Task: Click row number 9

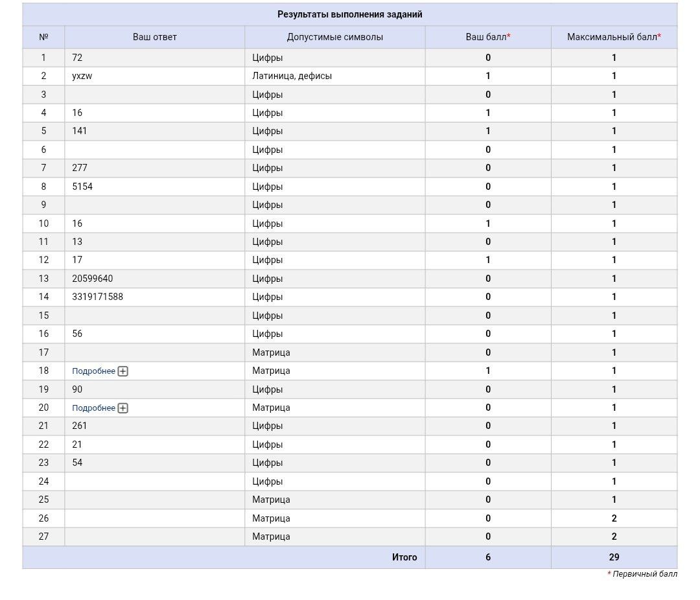Action: click(43, 205)
